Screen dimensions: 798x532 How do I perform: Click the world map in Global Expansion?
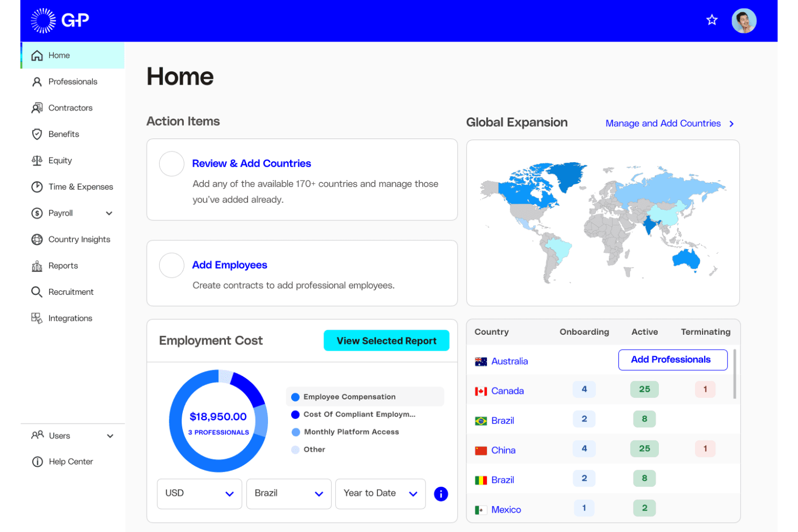pyautogui.click(x=603, y=222)
